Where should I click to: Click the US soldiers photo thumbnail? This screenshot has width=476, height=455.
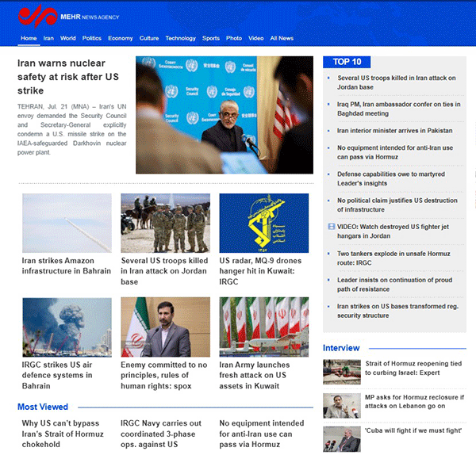166,223
